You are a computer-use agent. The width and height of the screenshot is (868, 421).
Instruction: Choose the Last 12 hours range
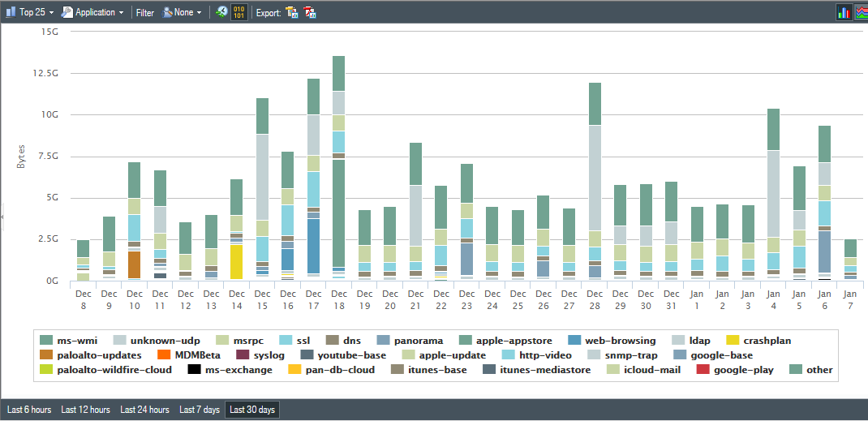[85, 410]
